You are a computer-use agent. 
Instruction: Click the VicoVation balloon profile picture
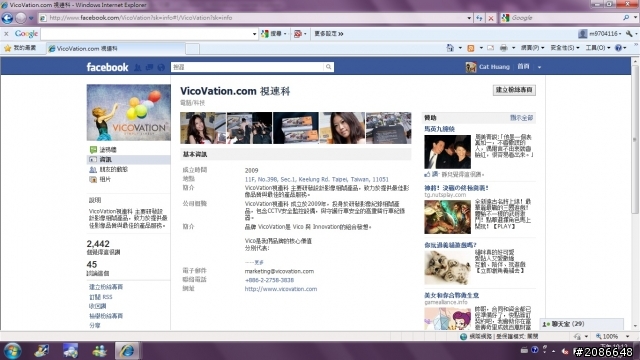[x=129, y=113]
